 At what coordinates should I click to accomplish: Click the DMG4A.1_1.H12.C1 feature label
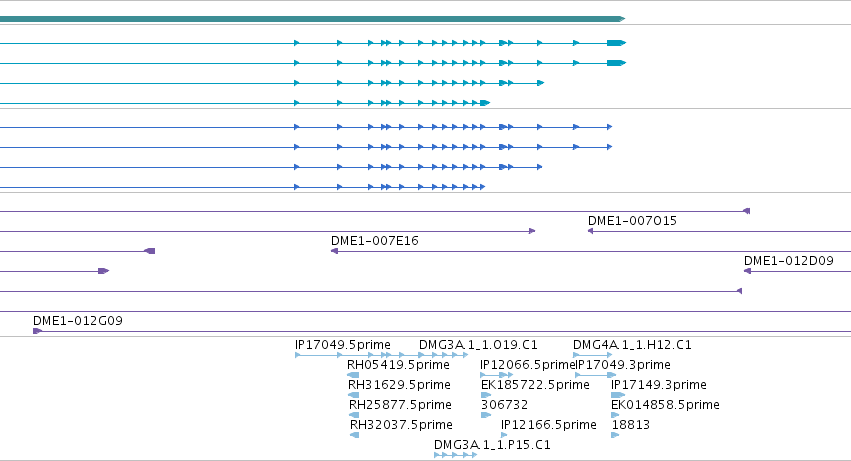coord(632,345)
